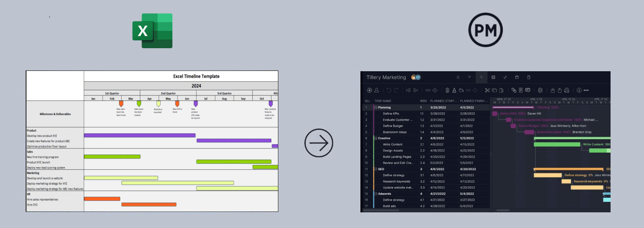Click the Gantt chart horizontal scrollbar
Image resolution: width=644 pixels, height=228 pixels.
503,210
